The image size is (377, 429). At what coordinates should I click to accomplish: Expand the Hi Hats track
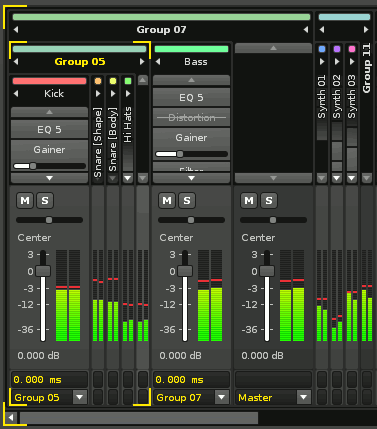click(128, 94)
